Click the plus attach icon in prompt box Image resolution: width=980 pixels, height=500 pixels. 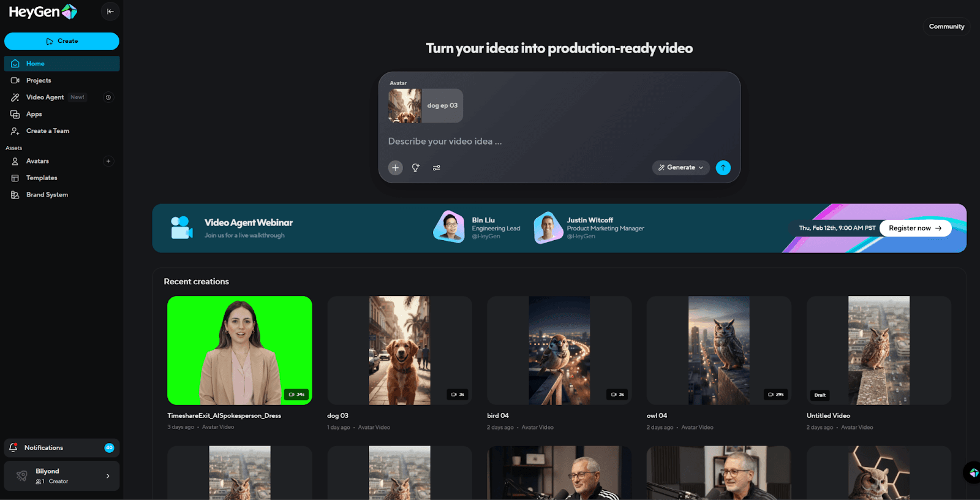tap(396, 168)
